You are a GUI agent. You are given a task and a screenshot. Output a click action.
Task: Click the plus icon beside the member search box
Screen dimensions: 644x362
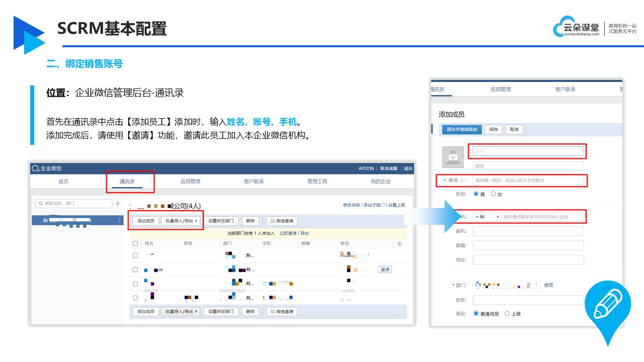118,204
